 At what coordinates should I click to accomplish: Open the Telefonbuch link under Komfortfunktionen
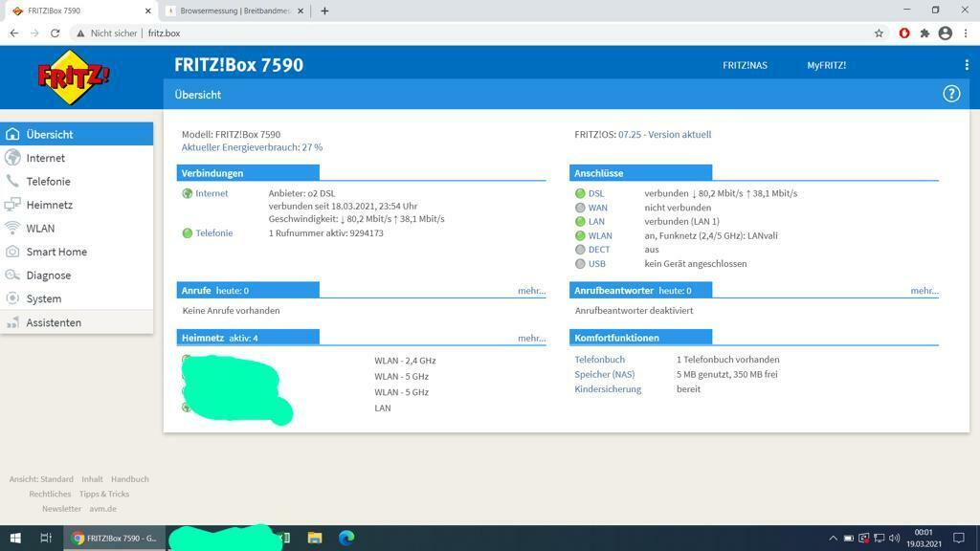point(599,360)
